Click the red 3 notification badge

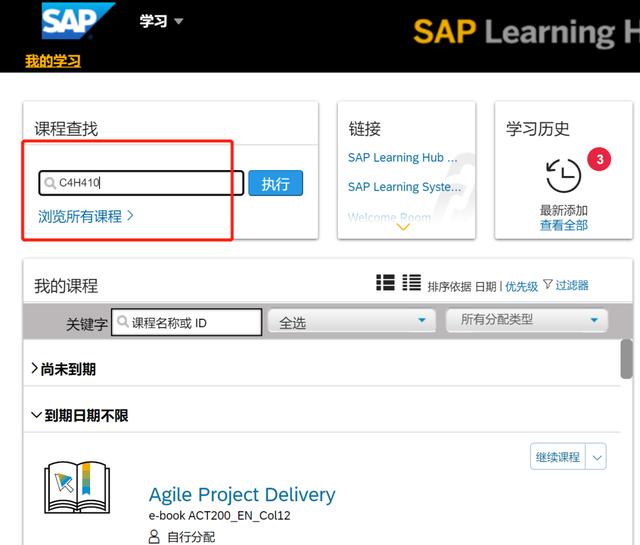tap(599, 159)
